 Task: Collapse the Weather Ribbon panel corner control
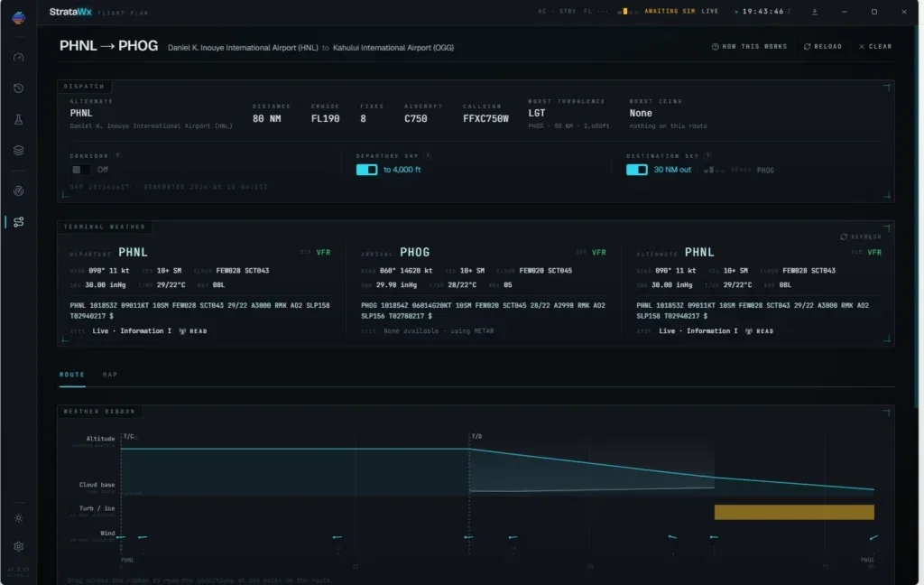tap(886, 413)
